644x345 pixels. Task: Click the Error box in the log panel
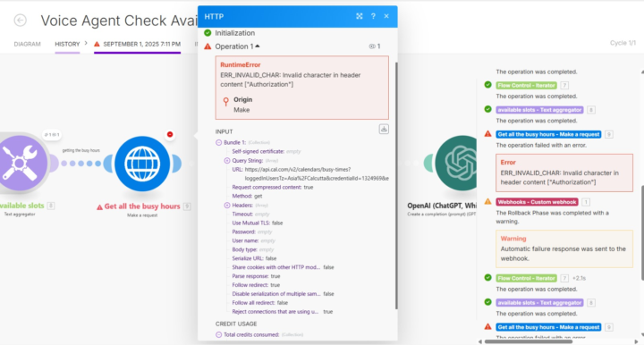point(564,172)
